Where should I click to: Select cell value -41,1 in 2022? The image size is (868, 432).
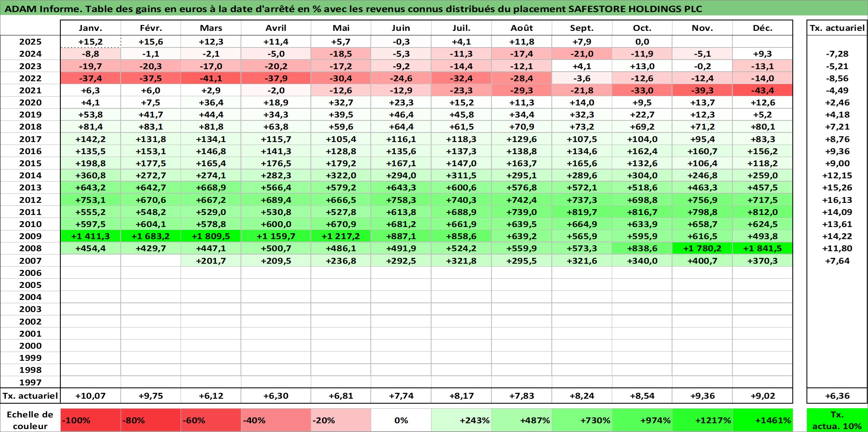211,78
